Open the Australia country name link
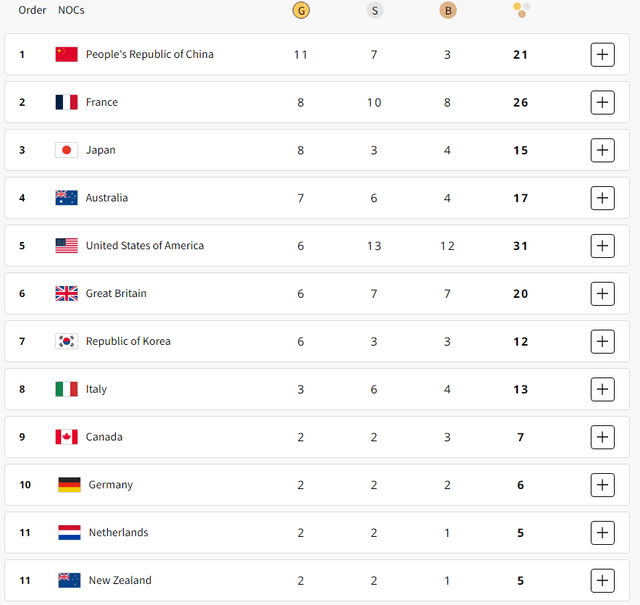 click(107, 198)
